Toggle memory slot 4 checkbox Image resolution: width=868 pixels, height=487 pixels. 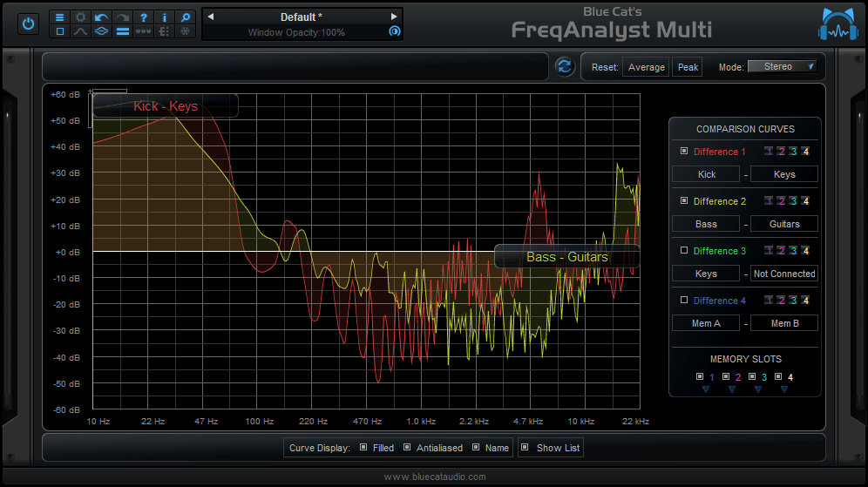[777, 376]
